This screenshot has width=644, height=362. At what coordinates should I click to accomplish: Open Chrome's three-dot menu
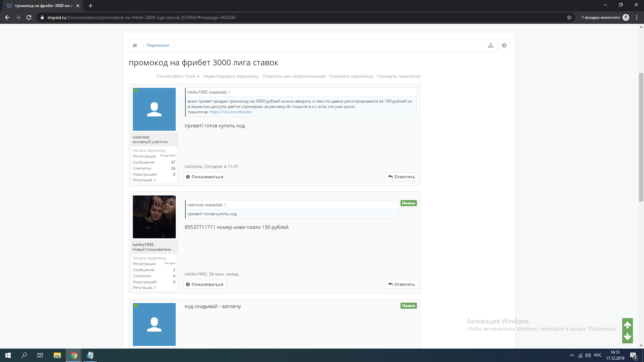pyautogui.click(x=637, y=17)
